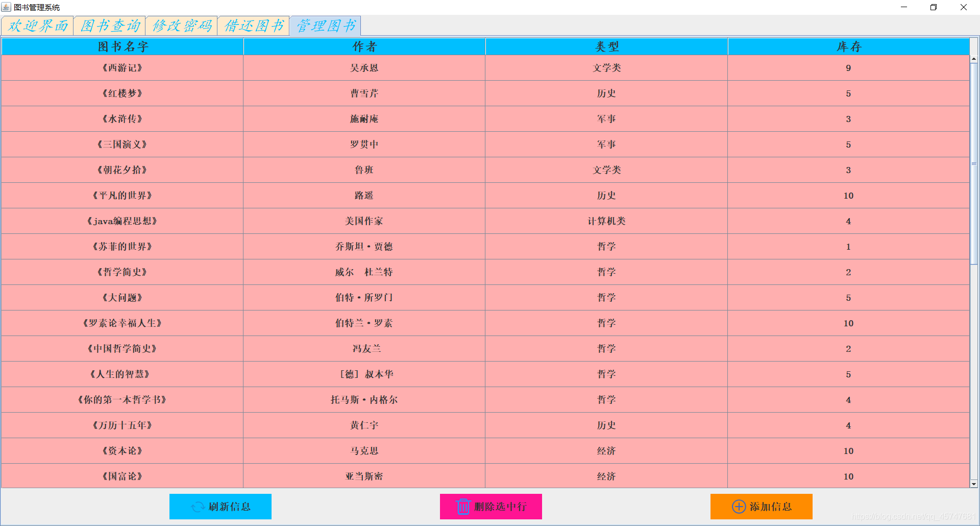Select the 《平凡的世界》 cell

(122, 196)
